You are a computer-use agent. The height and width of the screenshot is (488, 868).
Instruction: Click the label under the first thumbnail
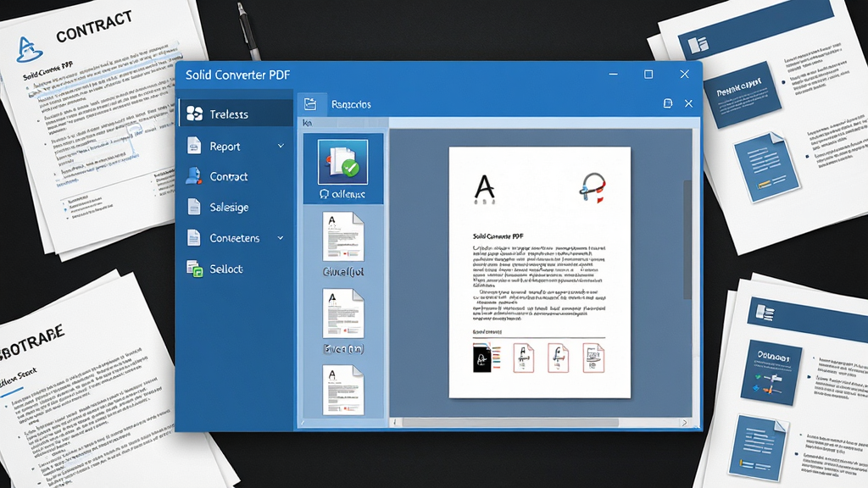coord(342,194)
